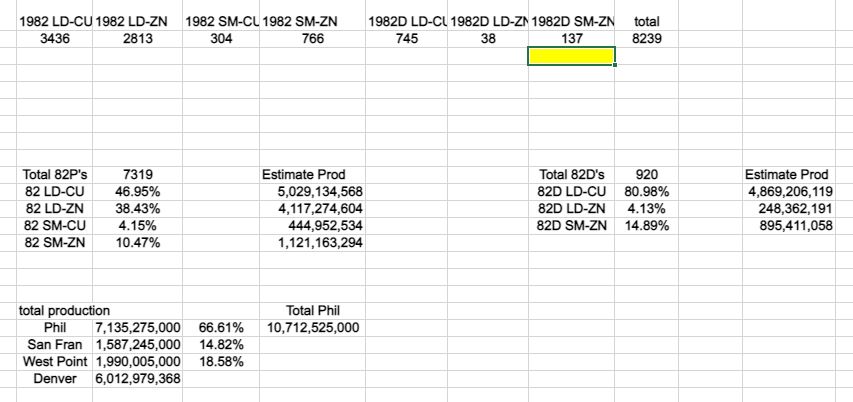Click the West Point row label
This screenshot has height=402, width=853.
pos(55,362)
